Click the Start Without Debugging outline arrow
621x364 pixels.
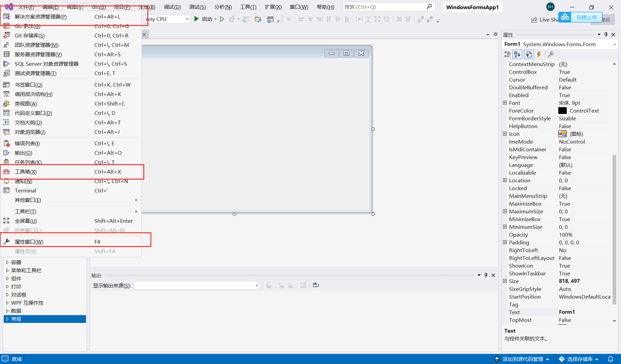222,19
